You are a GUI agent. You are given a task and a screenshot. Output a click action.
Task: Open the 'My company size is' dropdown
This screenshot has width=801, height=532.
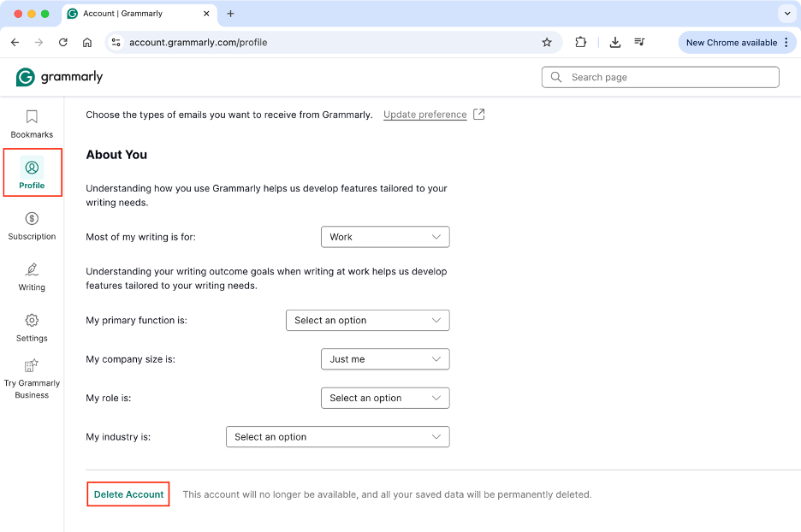click(385, 359)
